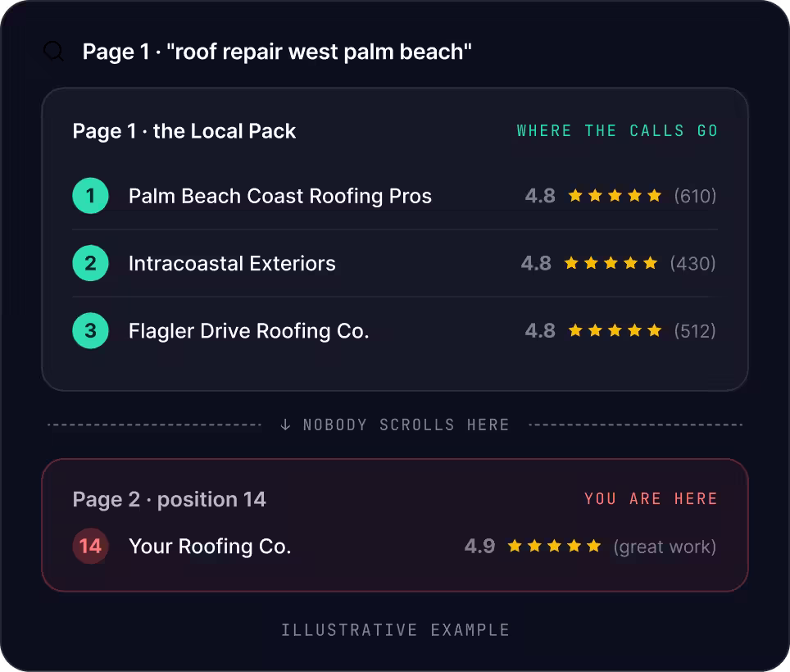Click the (610) review count

pos(695,196)
